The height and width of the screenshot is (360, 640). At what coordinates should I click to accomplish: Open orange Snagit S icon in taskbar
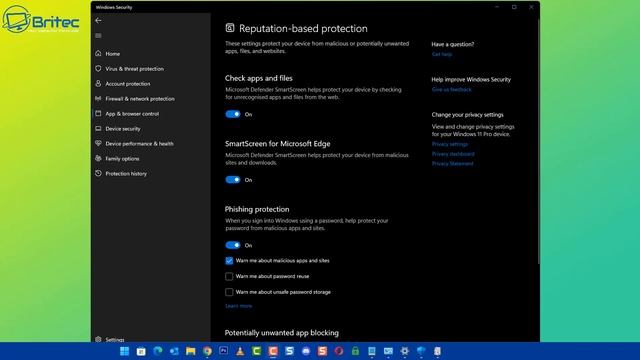[322, 351]
